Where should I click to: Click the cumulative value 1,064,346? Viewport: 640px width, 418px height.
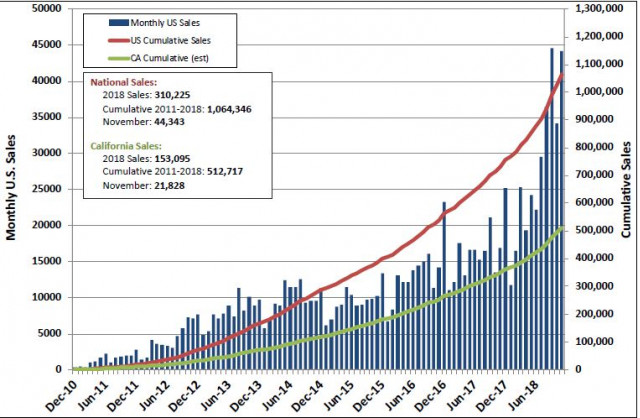229,109
